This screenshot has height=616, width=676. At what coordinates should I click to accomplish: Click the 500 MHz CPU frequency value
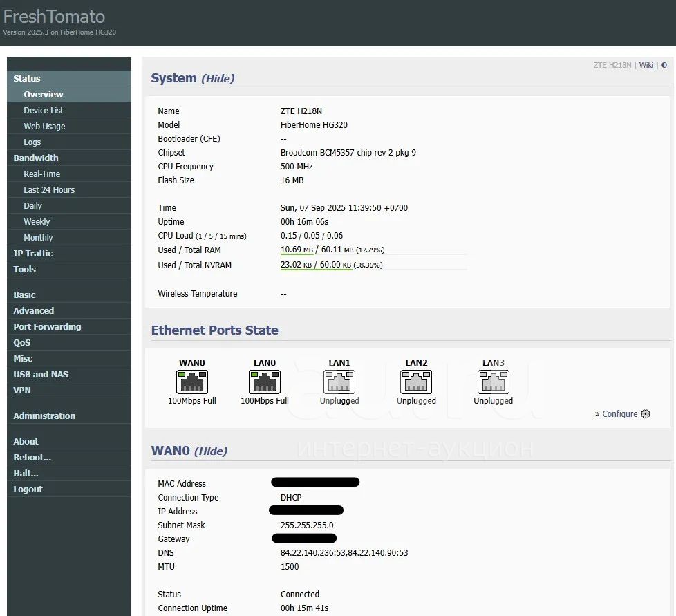tap(296, 167)
